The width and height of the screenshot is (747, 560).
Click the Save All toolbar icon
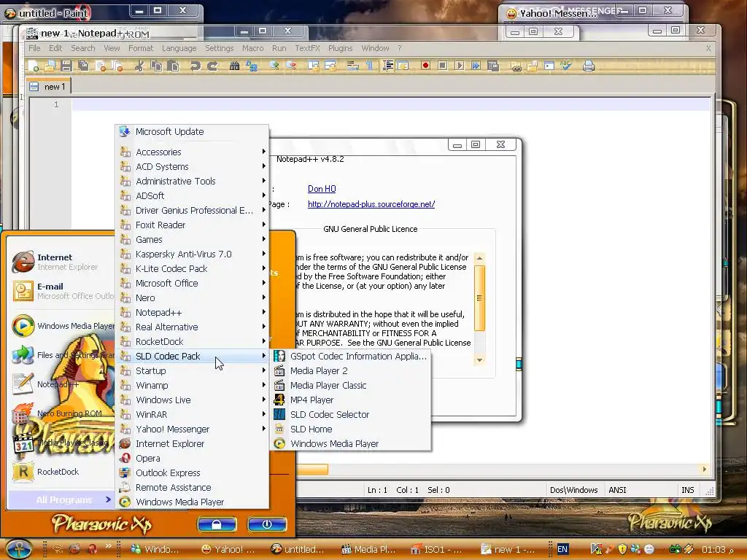click(83, 66)
